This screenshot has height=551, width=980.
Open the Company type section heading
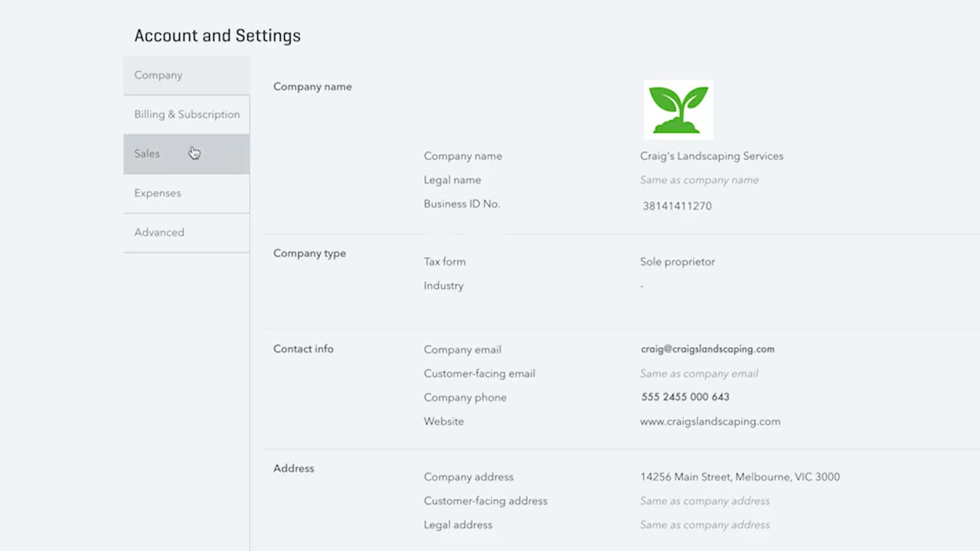[x=309, y=253]
